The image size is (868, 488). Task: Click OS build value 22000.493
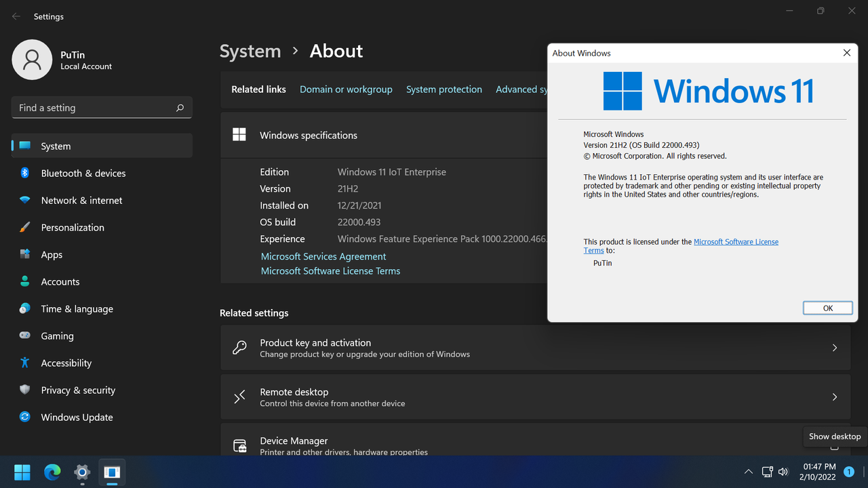(x=359, y=222)
